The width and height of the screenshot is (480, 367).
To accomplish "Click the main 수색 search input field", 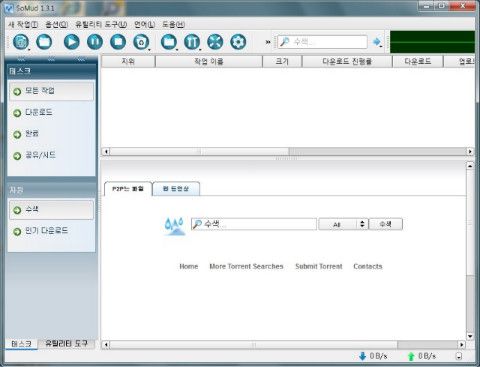I will point(254,224).
